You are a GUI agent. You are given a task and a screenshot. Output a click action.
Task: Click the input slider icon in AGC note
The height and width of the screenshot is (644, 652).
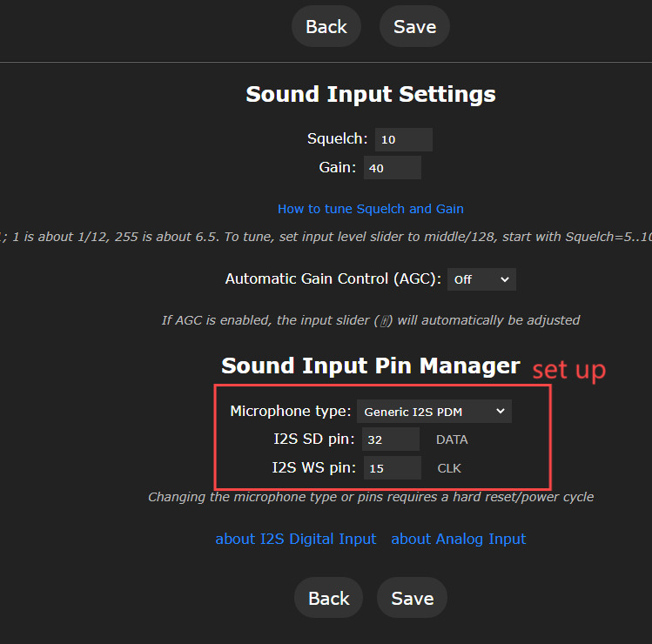click(x=384, y=320)
